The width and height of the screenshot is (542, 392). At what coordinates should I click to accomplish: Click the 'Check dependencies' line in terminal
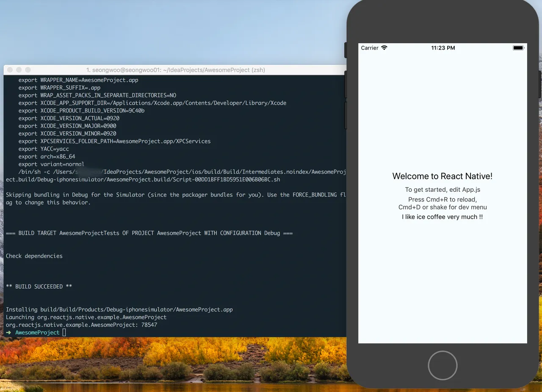tap(34, 256)
